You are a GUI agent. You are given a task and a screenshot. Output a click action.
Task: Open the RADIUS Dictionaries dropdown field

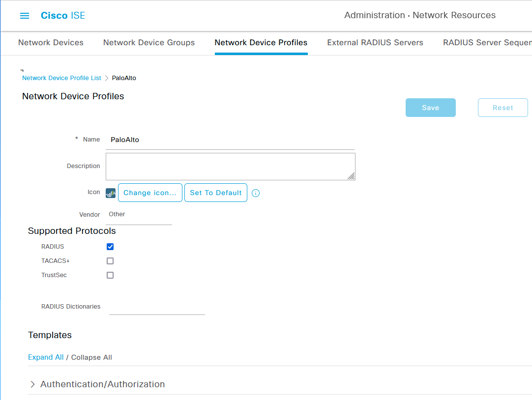157,307
